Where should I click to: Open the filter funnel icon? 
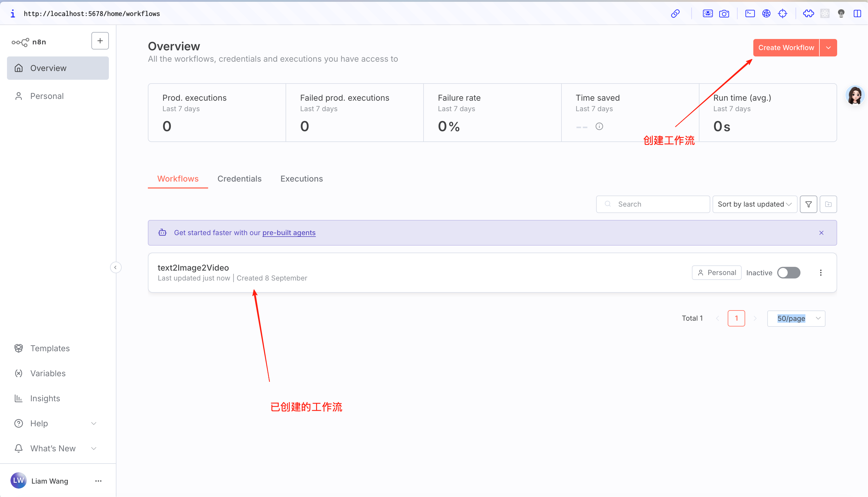[808, 204]
